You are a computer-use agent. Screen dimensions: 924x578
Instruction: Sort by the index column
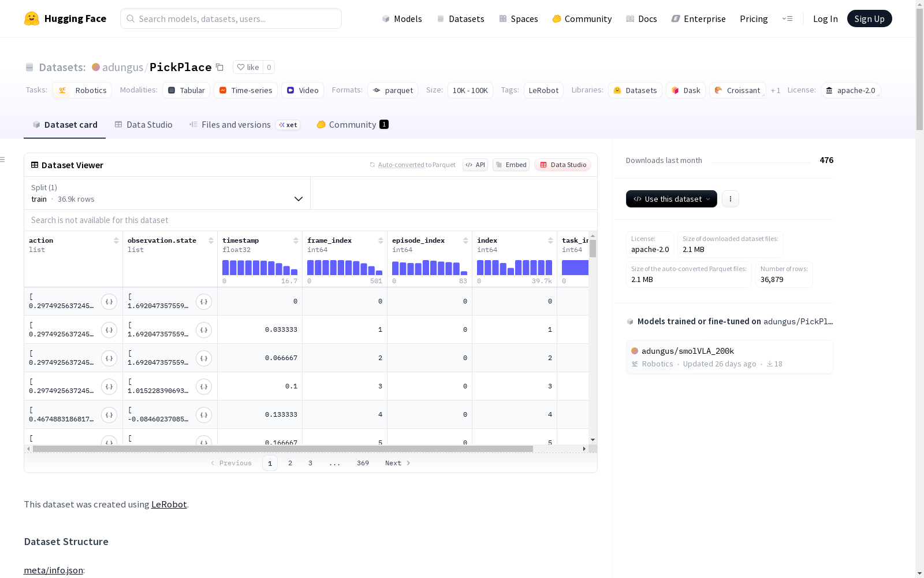pos(550,240)
